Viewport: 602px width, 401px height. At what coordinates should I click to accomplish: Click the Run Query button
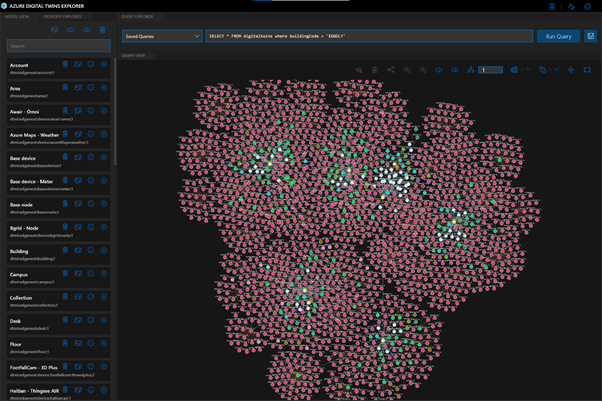559,36
